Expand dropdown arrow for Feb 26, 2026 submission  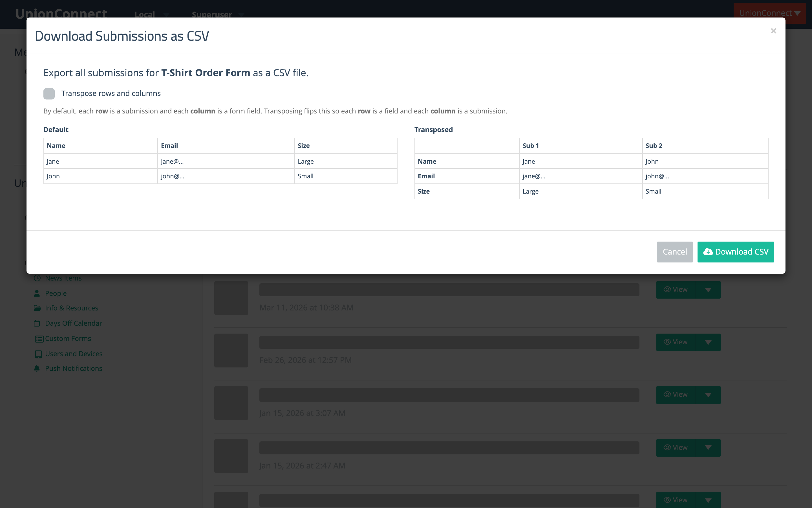pos(708,342)
